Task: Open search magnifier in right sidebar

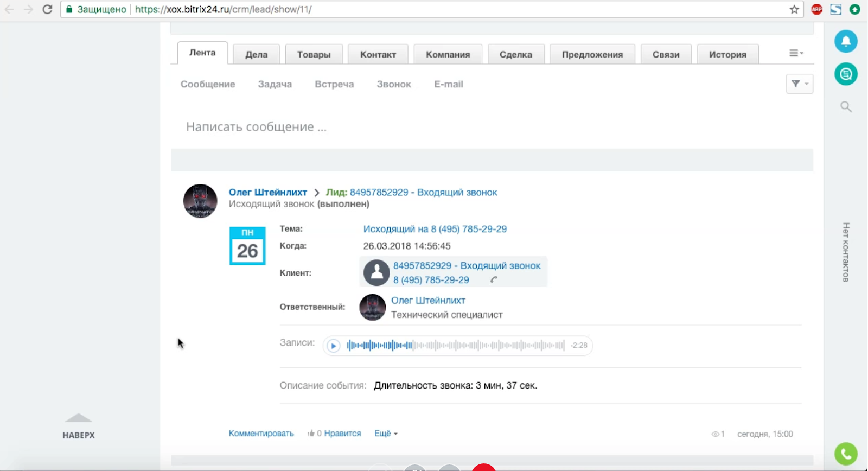Action: [846, 106]
